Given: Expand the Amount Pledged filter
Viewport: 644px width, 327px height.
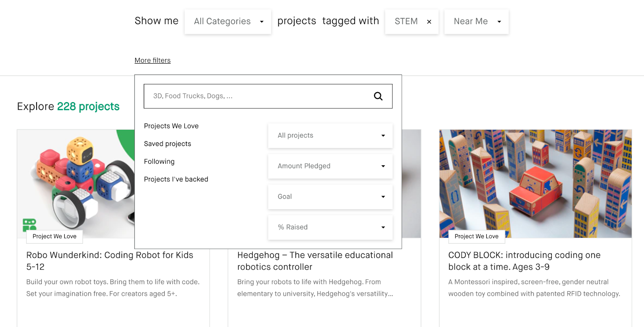Looking at the screenshot, I should pyautogui.click(x=330, y=166).
